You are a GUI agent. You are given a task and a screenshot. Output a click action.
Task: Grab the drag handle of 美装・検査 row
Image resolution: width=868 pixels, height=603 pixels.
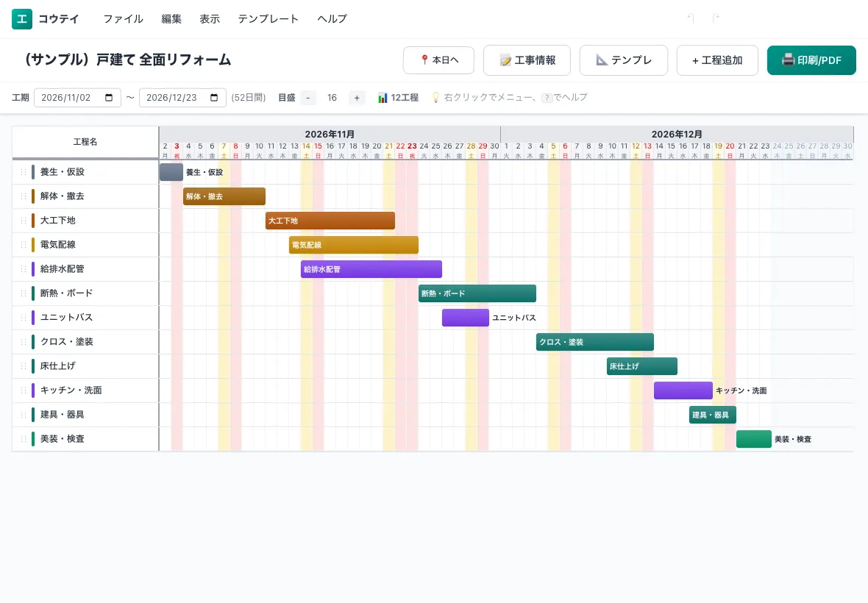pos(24,439)
